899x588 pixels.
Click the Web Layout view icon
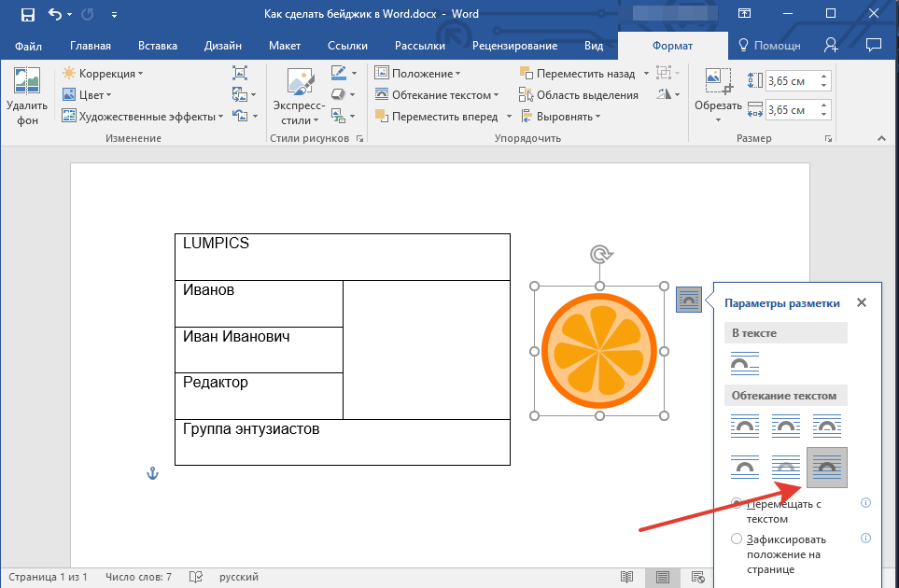coord(697,577)
